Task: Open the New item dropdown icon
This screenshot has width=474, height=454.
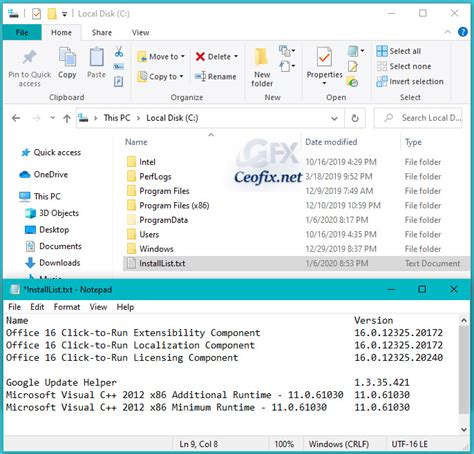Action: pyautogui.click(x=287, y=51)
